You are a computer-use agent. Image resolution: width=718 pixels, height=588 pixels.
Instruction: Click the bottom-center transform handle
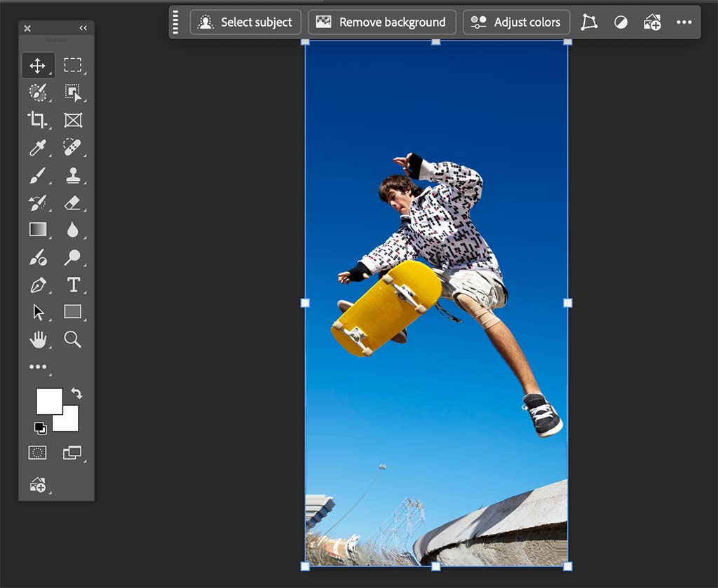click(436, 566)
